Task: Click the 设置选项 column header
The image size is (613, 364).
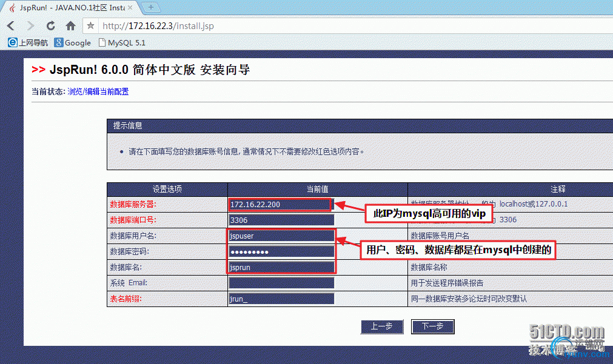Action: pyautogui.click(x=167, y=189)
